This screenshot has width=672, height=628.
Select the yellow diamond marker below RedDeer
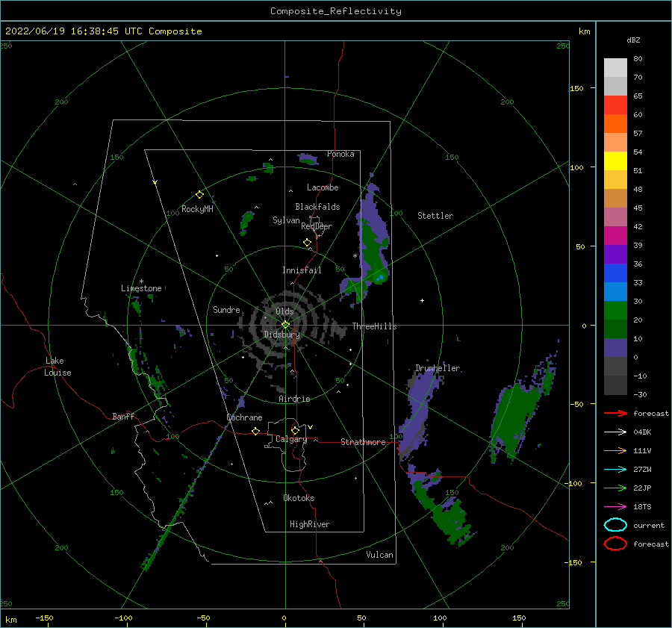(x=307, y=242)
